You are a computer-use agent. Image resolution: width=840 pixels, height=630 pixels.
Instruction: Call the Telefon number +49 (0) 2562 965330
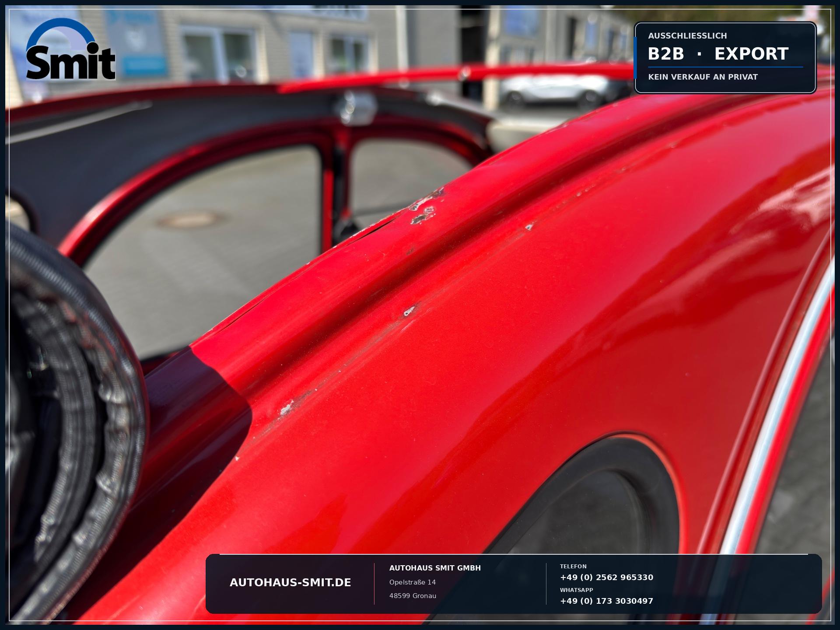[606, 577]
